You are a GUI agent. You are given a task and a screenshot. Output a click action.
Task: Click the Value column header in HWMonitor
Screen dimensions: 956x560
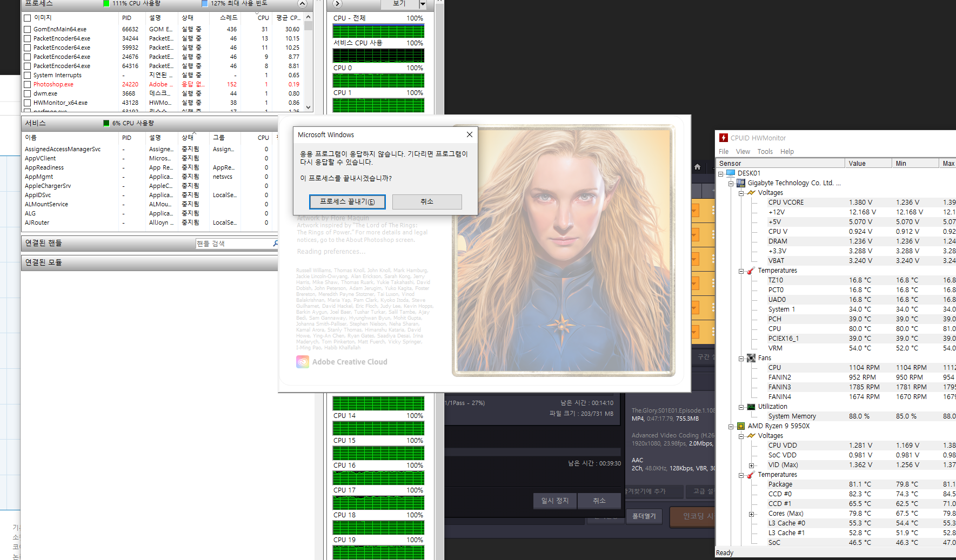pos(868,164)
